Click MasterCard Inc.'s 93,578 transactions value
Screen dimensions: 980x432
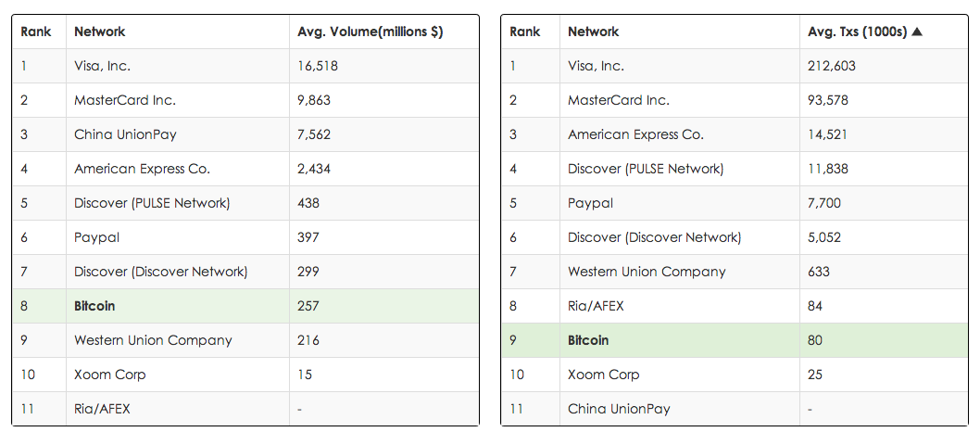[x=828, y=100]
